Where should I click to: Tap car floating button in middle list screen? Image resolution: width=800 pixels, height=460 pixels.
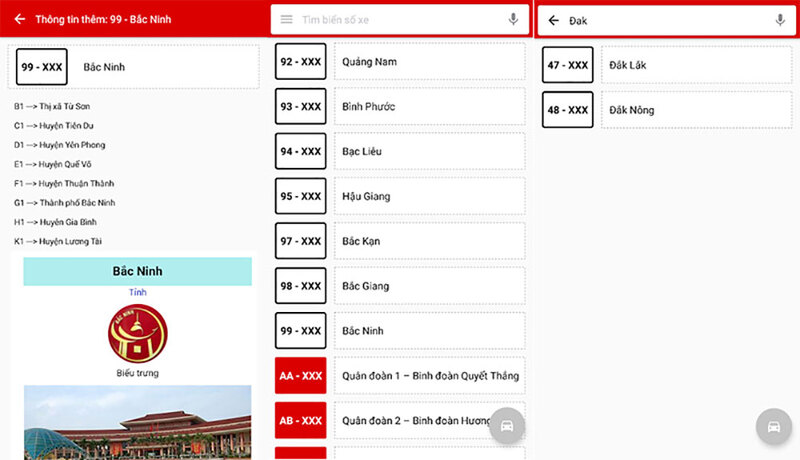[x=507, y=426]
